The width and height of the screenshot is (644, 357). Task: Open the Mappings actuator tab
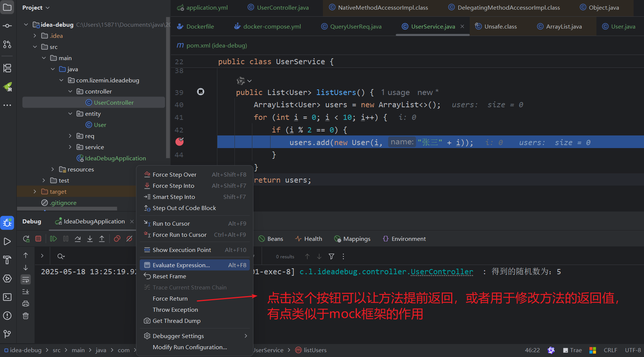(x=356, y=239)
